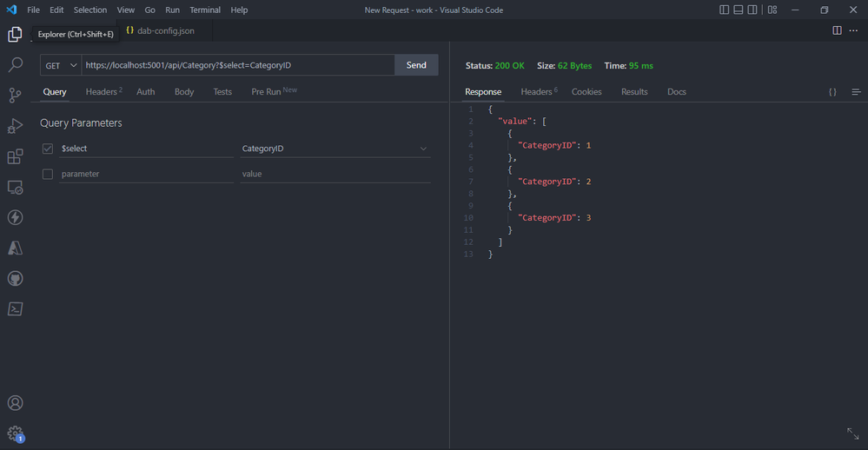Switch to the Cookies tab
The image size is (868, 450).
coord(586,92)
